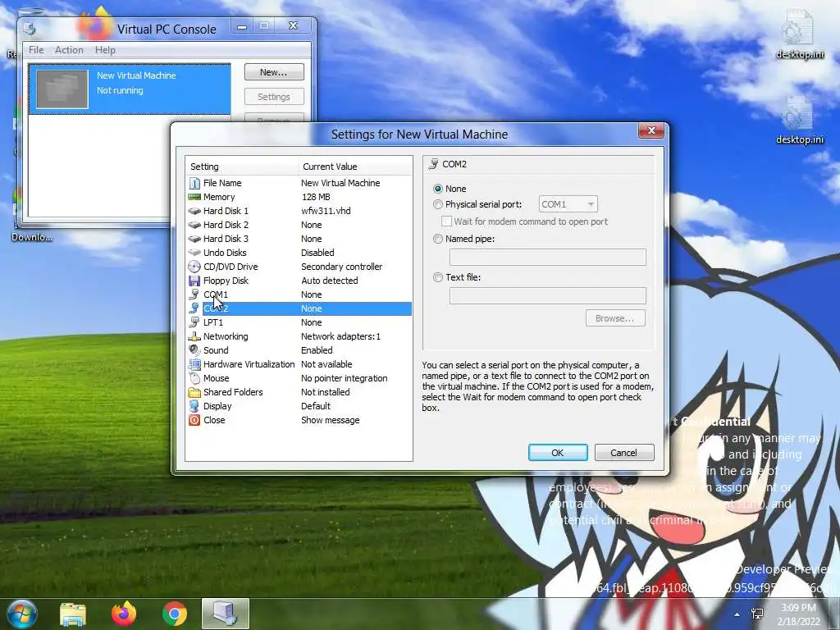Open the Help menu in Virtual PC Console
The width and height of the screenshot is (840, 630).
tap(105, 50)
